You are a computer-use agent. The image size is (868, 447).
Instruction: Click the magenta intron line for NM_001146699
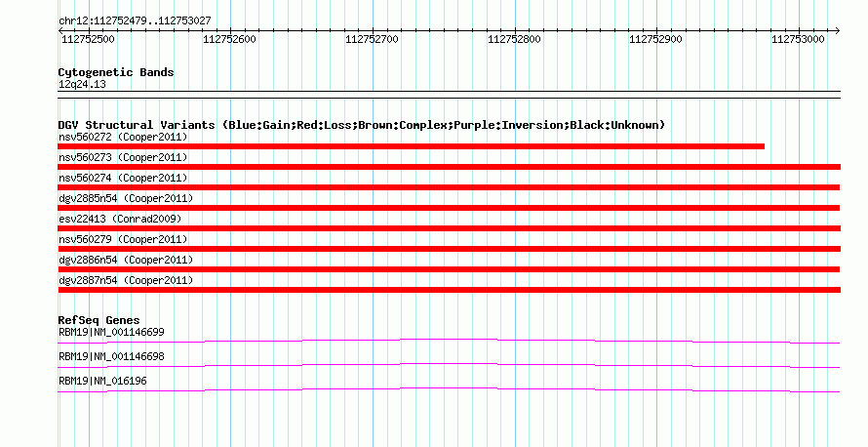tap(449, 342)
